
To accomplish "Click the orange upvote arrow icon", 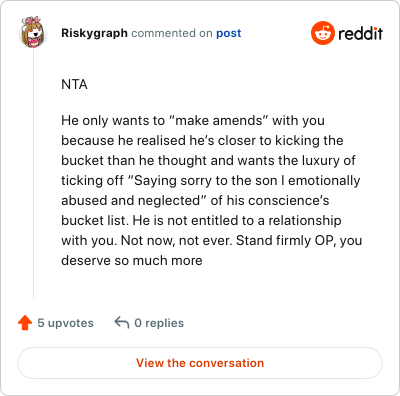I will point(25,323).
